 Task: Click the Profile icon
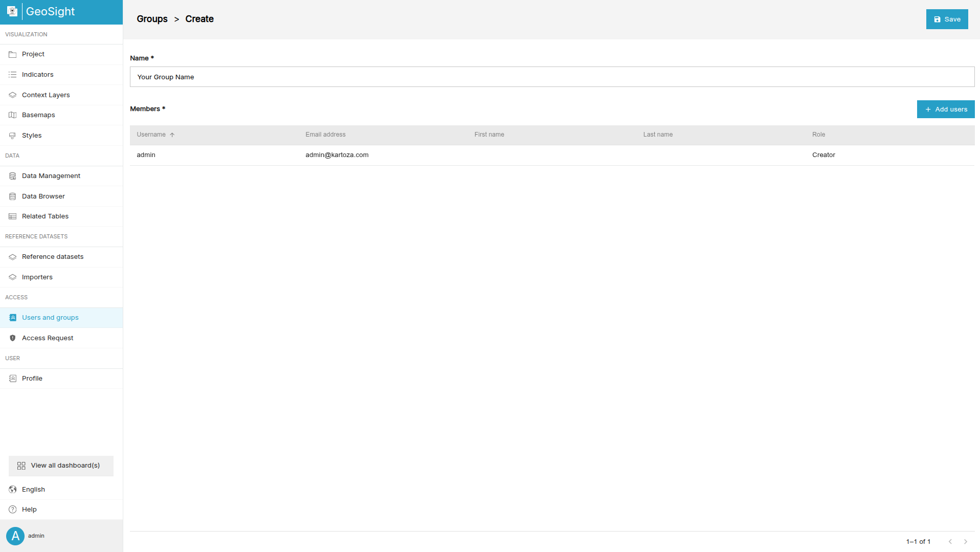pyautogui.click(x=13, y=379)
